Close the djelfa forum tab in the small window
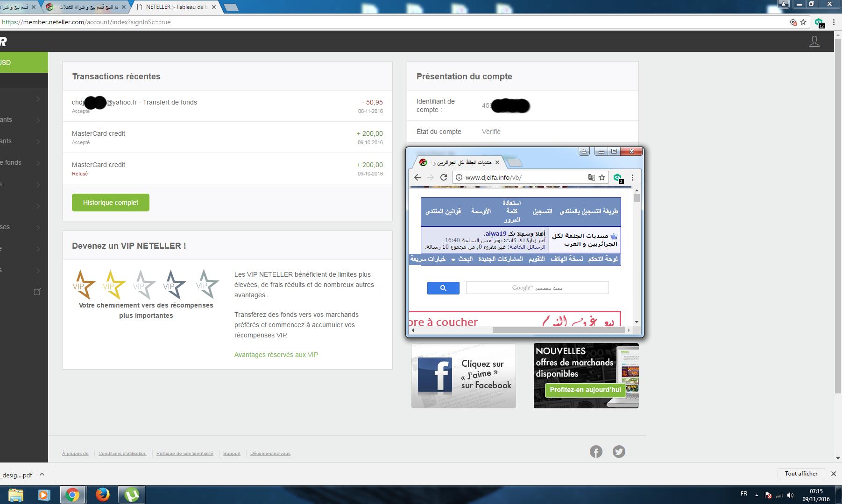 point(497,162)
